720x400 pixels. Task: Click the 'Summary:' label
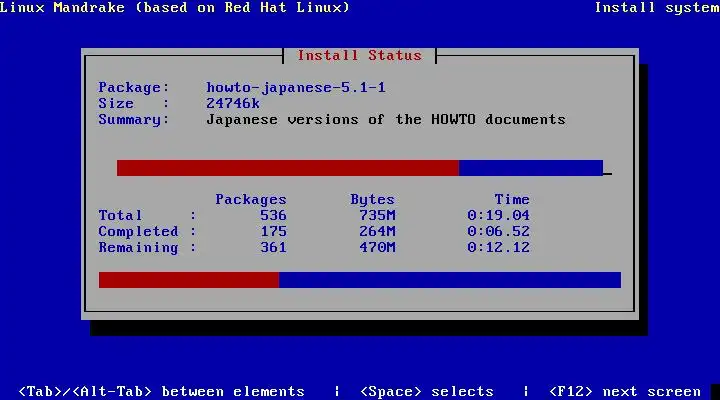click(x=134, y=119)
